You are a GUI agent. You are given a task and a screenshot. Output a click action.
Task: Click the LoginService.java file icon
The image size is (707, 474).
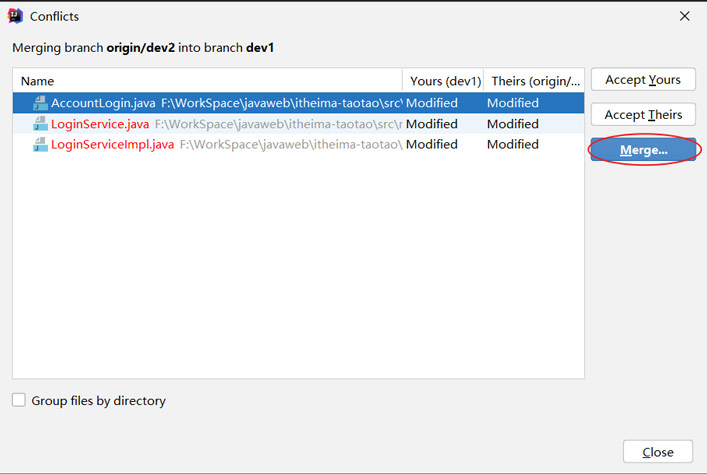point(40,124)
